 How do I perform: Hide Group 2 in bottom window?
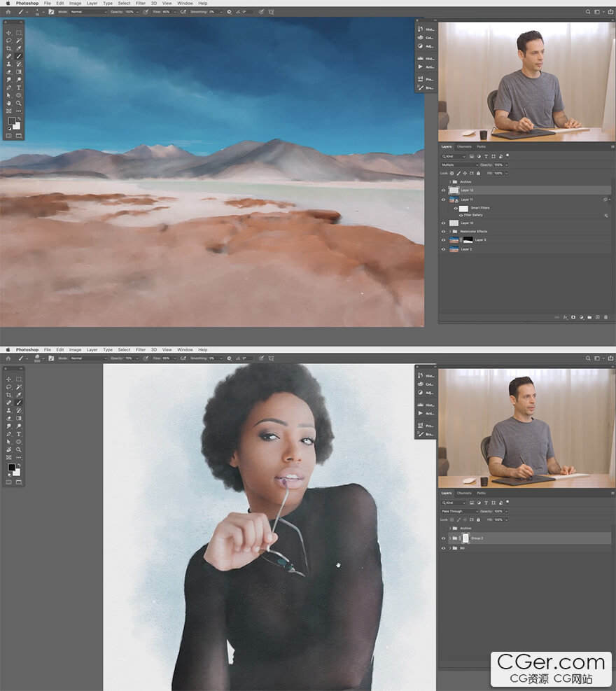[x=444, y=538]
